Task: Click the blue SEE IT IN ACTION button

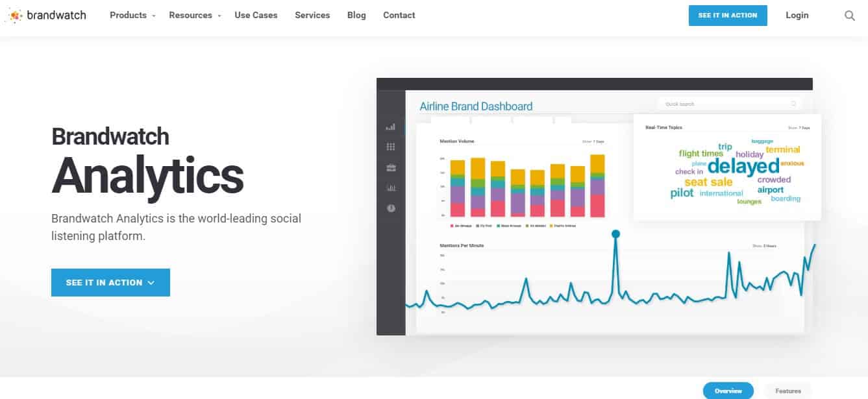Action: 728,15
